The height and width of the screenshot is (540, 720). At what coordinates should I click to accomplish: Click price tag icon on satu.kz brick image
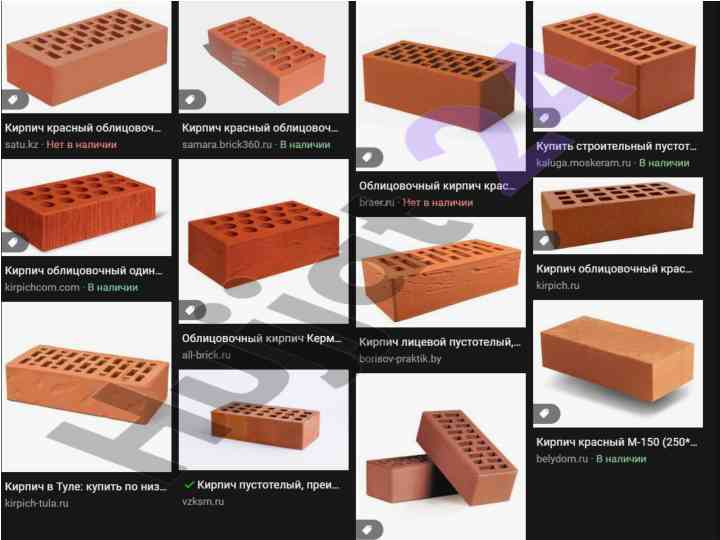point(13,99)
